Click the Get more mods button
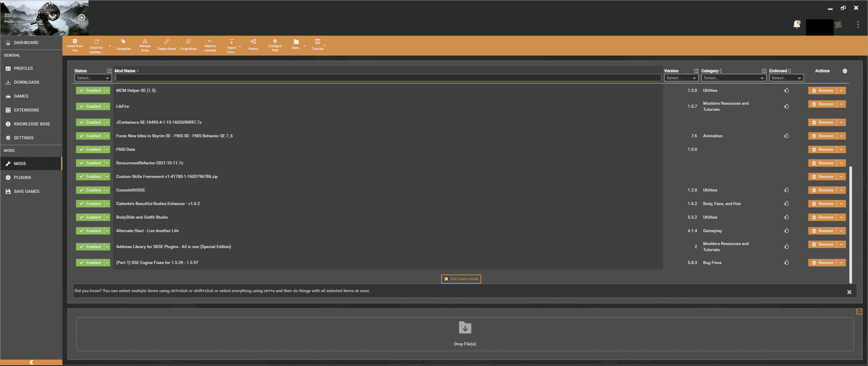This screenshot has width=868, height=366. coord(461,279)
